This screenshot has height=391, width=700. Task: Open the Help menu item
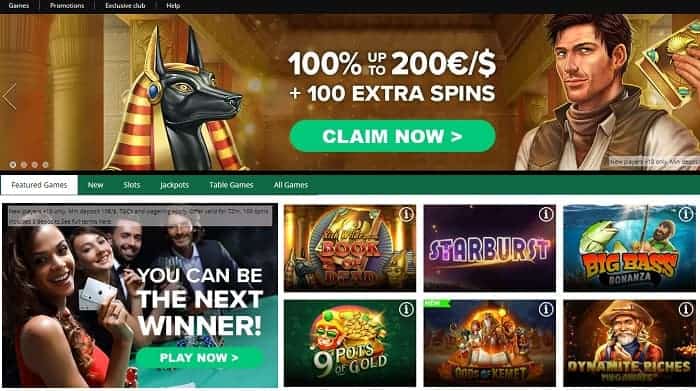pyautogui.click(x=173, y=5)
